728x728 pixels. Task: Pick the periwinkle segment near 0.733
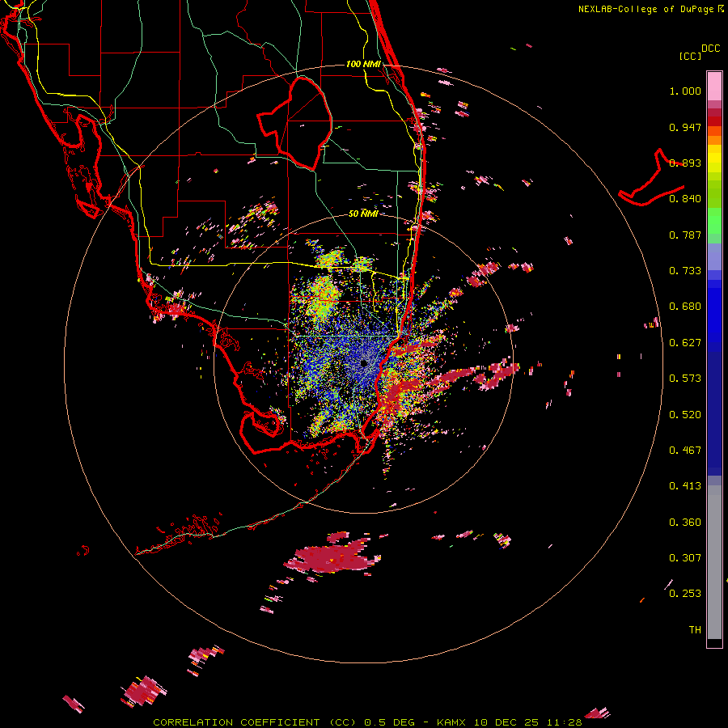[x=714, y=256]
